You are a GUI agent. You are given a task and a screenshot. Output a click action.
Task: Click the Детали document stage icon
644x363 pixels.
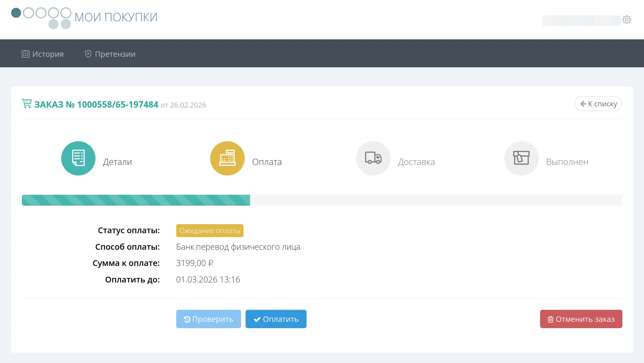click(x=78, y=158)
